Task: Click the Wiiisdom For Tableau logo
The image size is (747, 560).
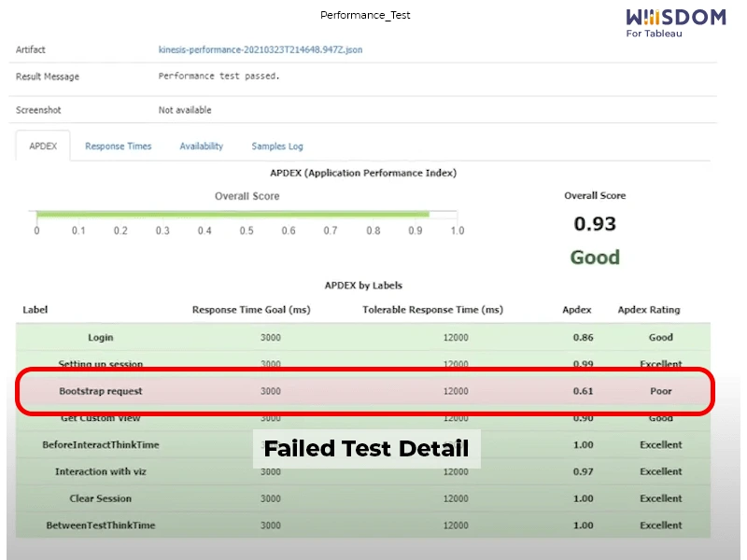Action: [675, 19]
